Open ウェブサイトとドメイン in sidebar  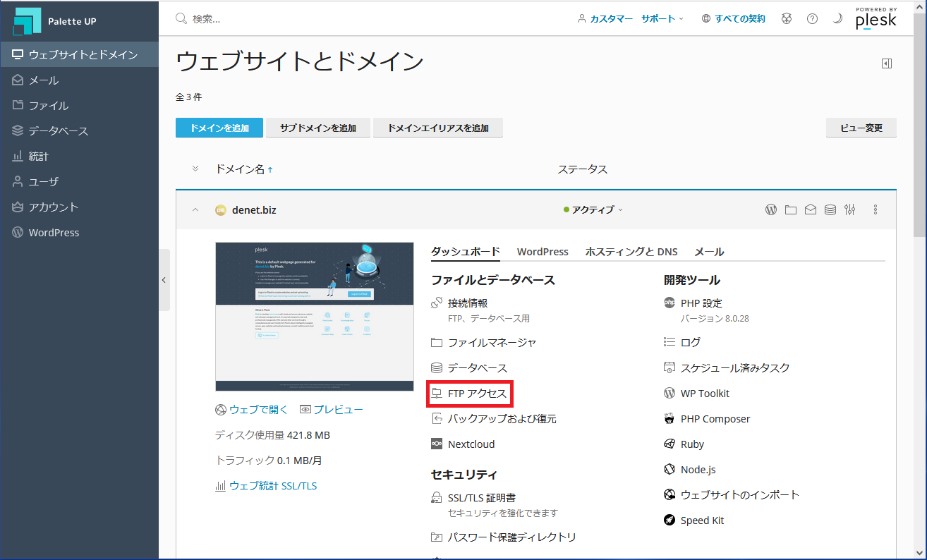coord(79,54)
